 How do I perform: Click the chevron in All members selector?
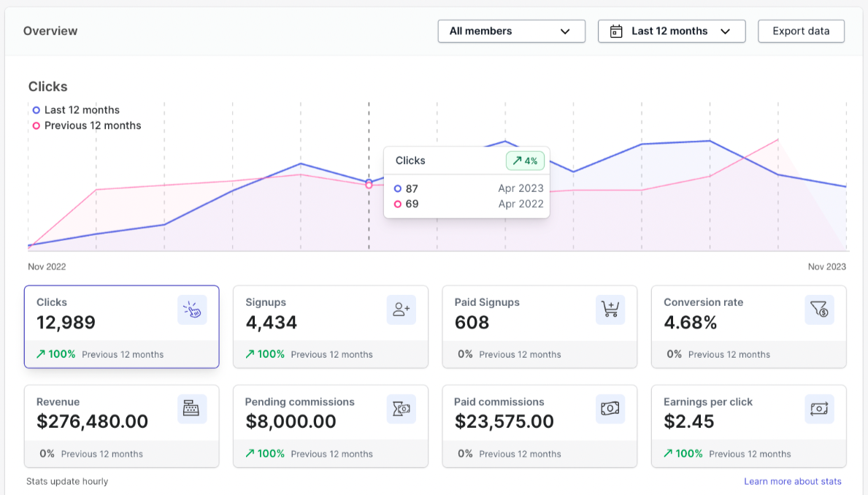tap(565, 31)
